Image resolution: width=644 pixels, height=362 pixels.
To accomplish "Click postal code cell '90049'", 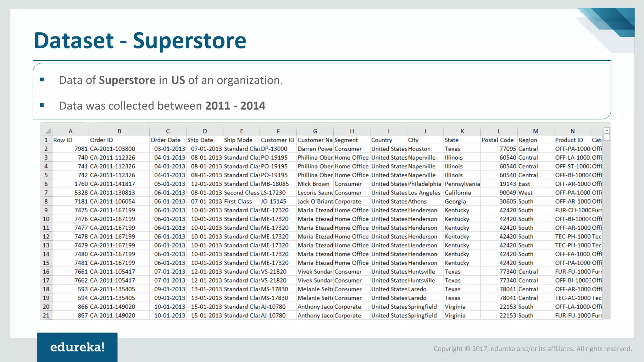I will (499, 193).
